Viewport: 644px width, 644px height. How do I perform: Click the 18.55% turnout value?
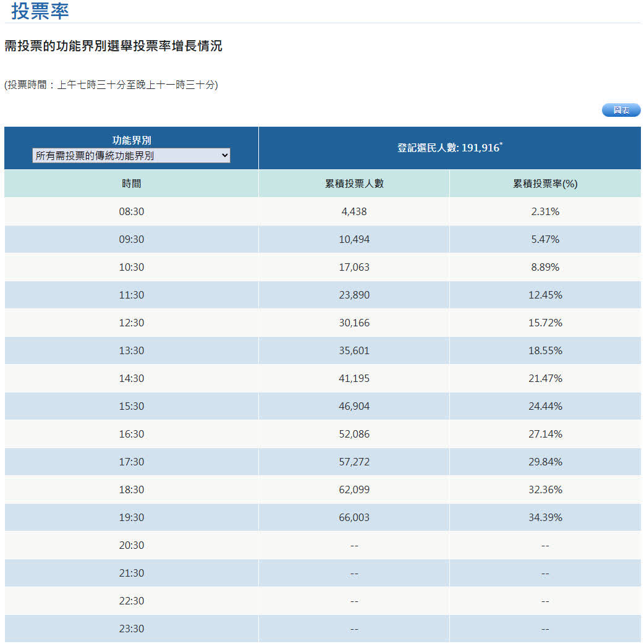point(545,350)
